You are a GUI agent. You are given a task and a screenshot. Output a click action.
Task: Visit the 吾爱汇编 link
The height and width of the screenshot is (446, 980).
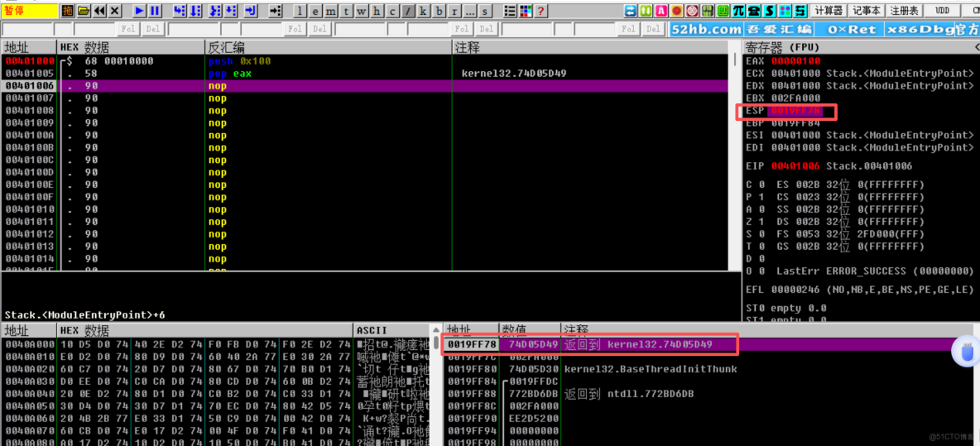pyautogui.click(x=779, y=29)
